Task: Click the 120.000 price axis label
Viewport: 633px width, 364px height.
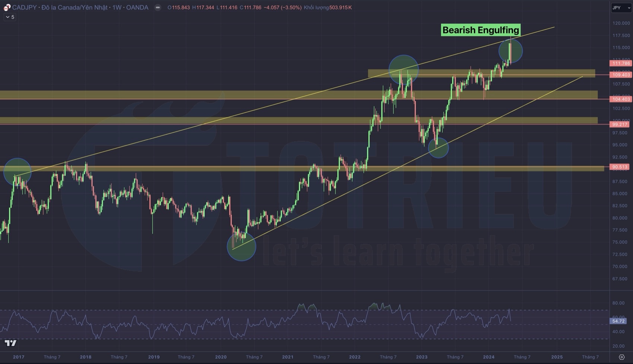Action: [x=621, y=23]
